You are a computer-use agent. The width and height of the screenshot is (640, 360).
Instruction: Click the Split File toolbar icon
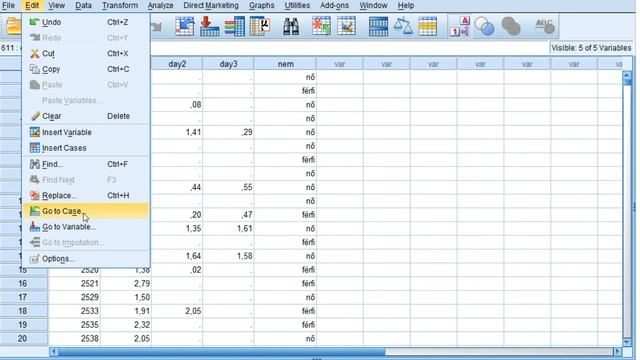[x=378, y=27]
